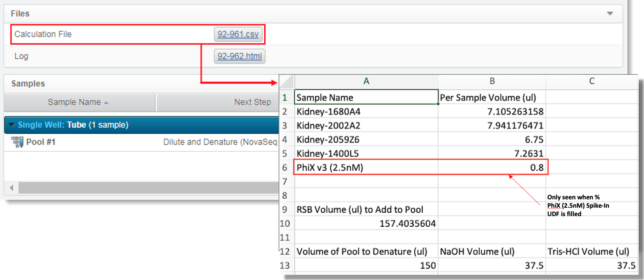Viewport: 644px width, 280px height.
Task: Click the PhiX v3 (2.5nM) cell
Action: 365,168
